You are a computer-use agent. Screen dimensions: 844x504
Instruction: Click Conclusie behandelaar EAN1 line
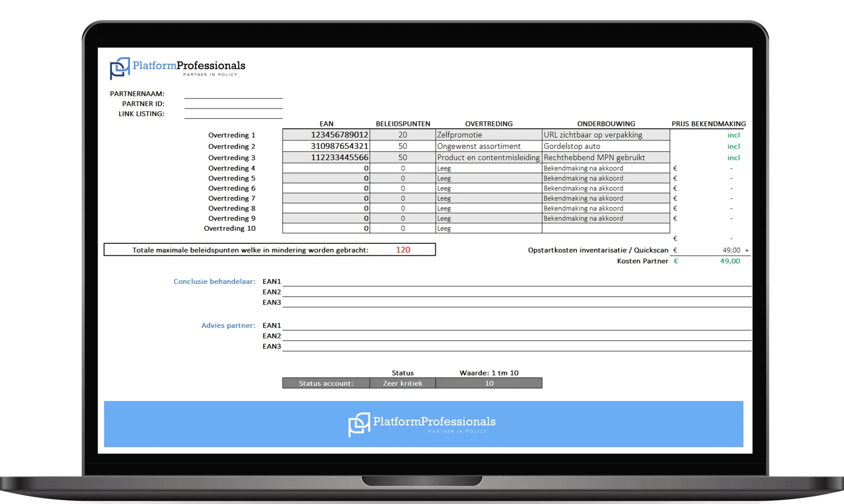tap(516, 282)
